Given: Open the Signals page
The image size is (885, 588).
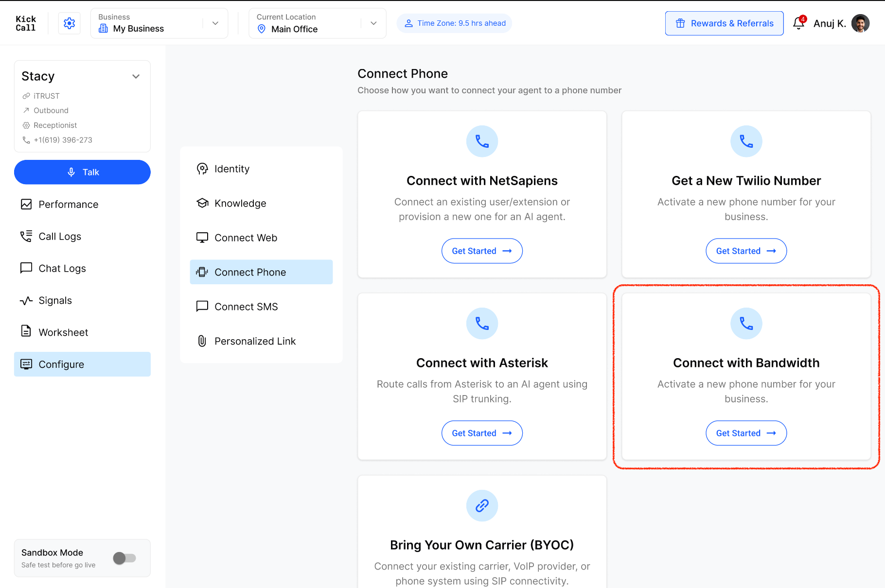Looking at the screenshot, I should click(x=82, y=300).
